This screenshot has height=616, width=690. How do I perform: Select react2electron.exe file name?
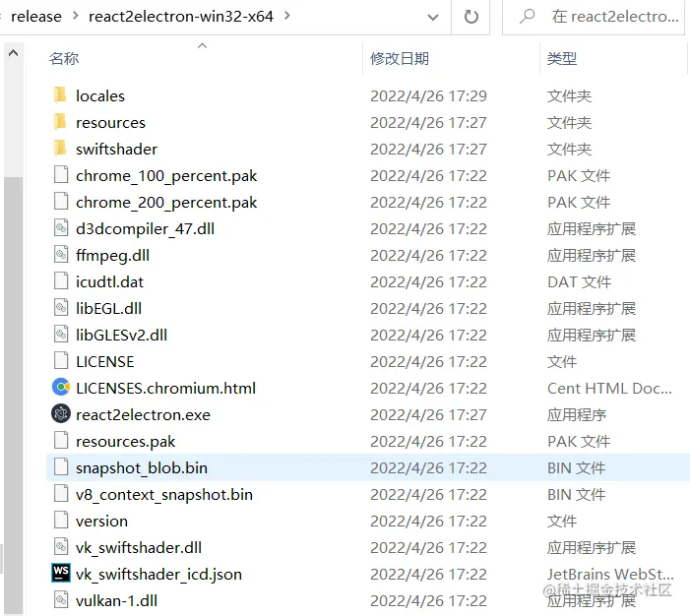(143, 415)
